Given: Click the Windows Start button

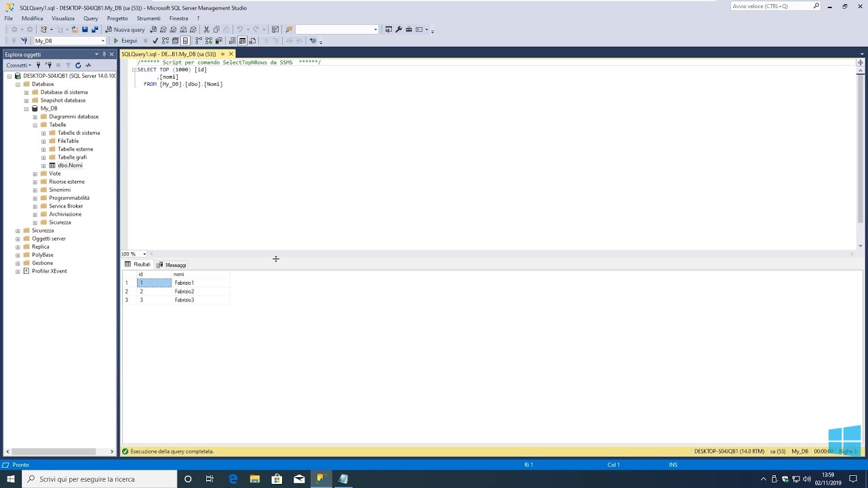Looking at the screenshot, I should pyautogui.click(x=10, y=479).
